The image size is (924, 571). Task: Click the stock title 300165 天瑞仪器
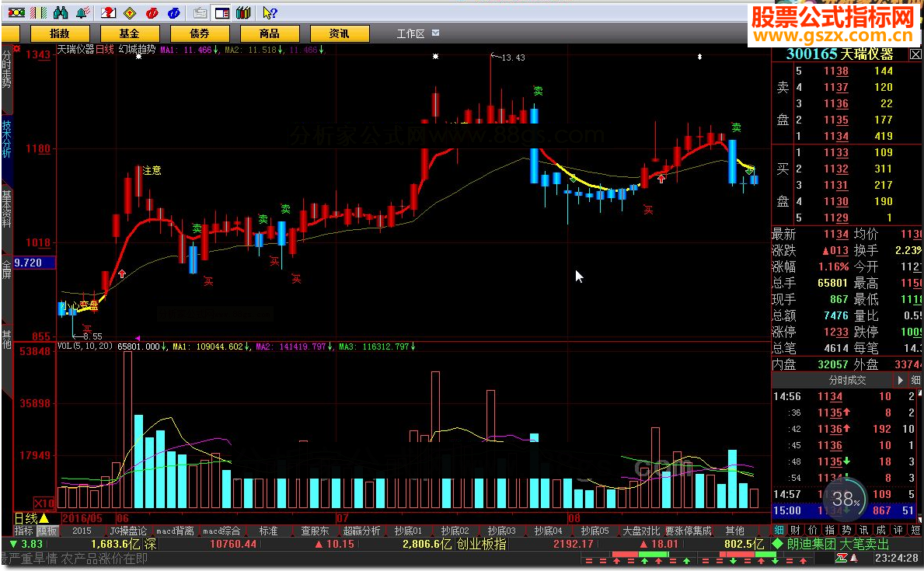[839, 54]
